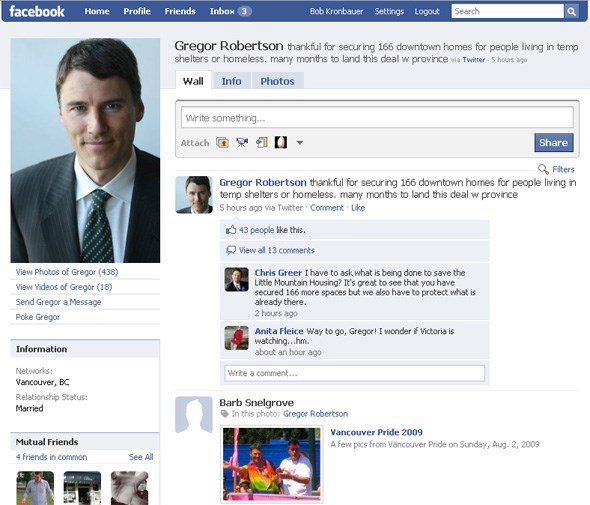Open Inbox in the top navigation
The width and height of the screenshot is (590, 505).
pyautogui.click(x=222, y=11)
